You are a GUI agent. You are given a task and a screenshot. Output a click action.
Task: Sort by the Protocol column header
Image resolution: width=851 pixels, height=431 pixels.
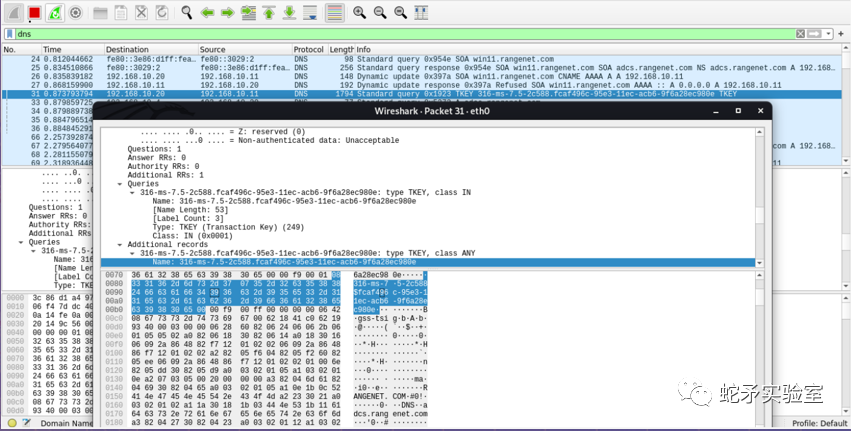[x=309, y=49]
